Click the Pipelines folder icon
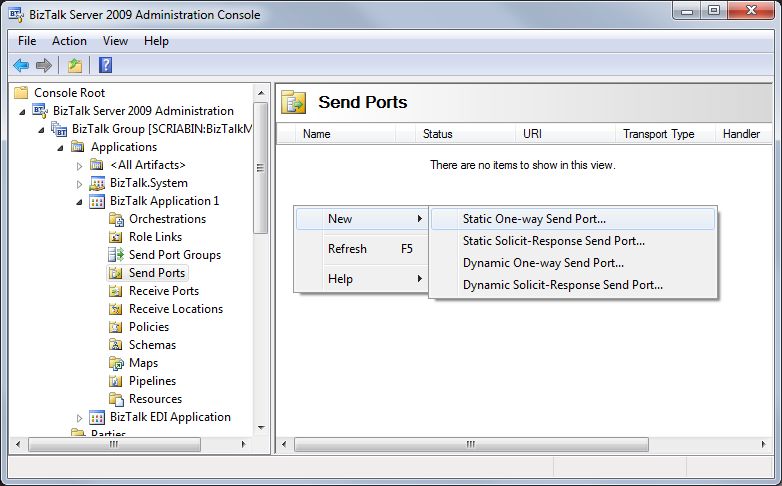The width and height of the screenshot is (782, 486). tap(116, 381)
